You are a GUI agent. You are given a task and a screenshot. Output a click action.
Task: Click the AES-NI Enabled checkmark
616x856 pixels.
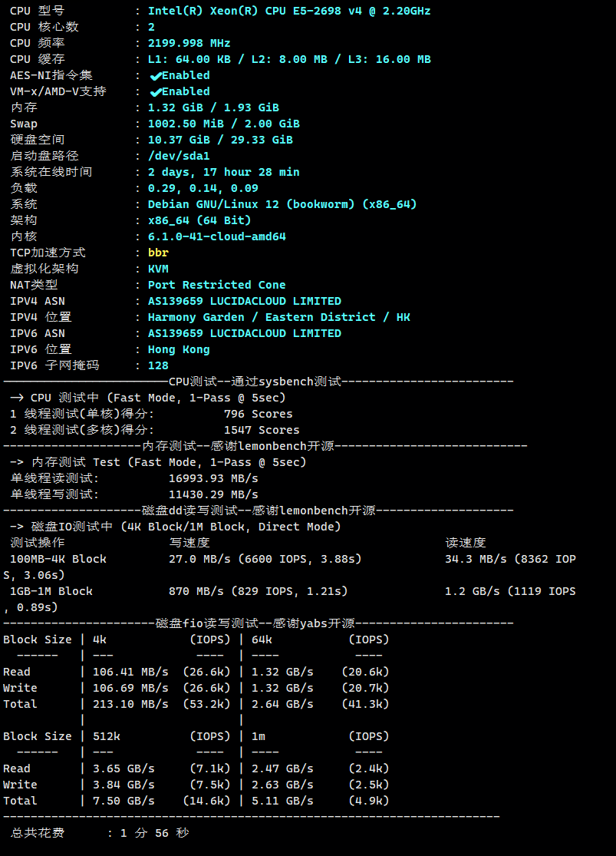(156, 75)
